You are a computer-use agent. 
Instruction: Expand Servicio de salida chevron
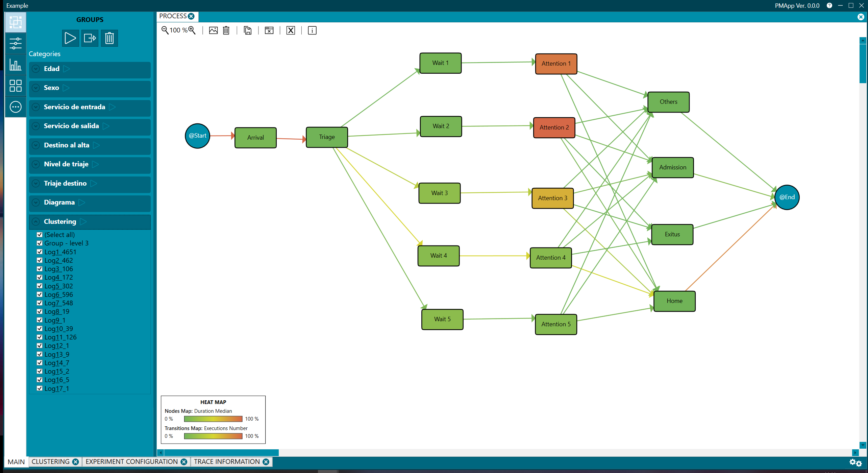(36, 126)
